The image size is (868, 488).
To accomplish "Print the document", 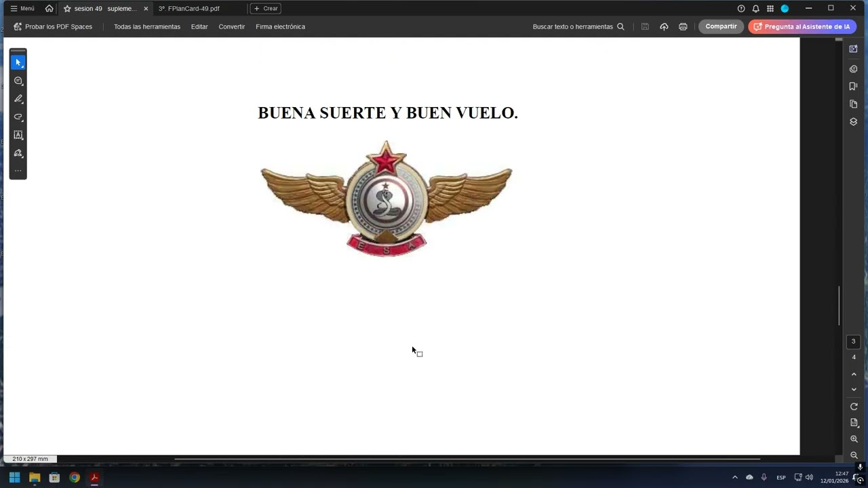I will click(x=683, y=26).
